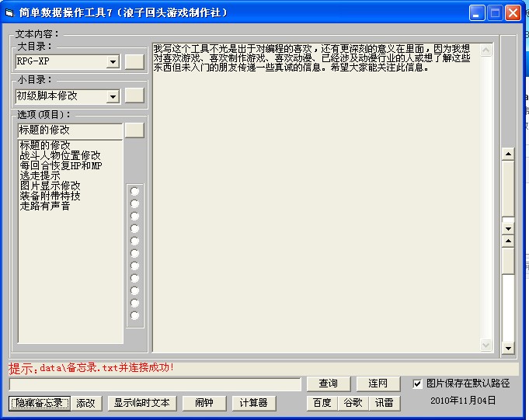
Task: Click text area scrollbar down arrow
Action: pos(485,345)
